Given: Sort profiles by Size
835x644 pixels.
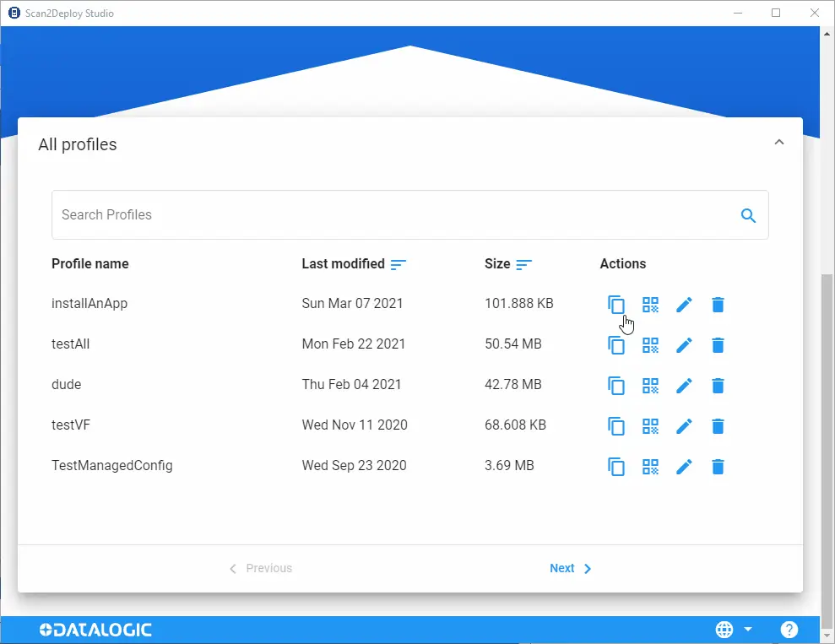Looking at the screenshot, I should tap(524, 264).
